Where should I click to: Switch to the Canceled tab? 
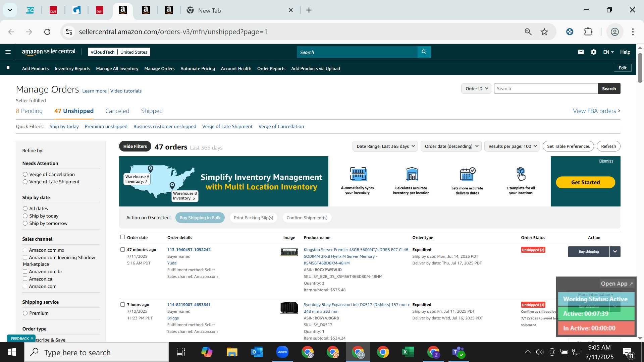pos(117,111)
